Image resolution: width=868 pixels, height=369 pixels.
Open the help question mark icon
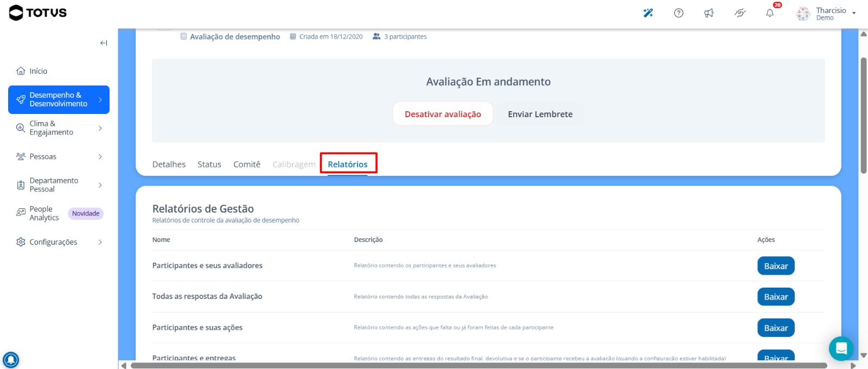click(679, 13)
